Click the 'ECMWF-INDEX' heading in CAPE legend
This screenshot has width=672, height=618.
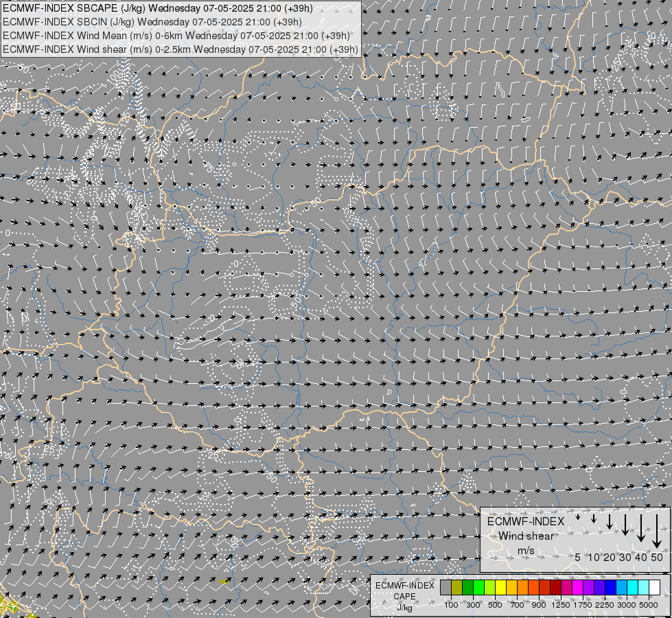[405, 586]
